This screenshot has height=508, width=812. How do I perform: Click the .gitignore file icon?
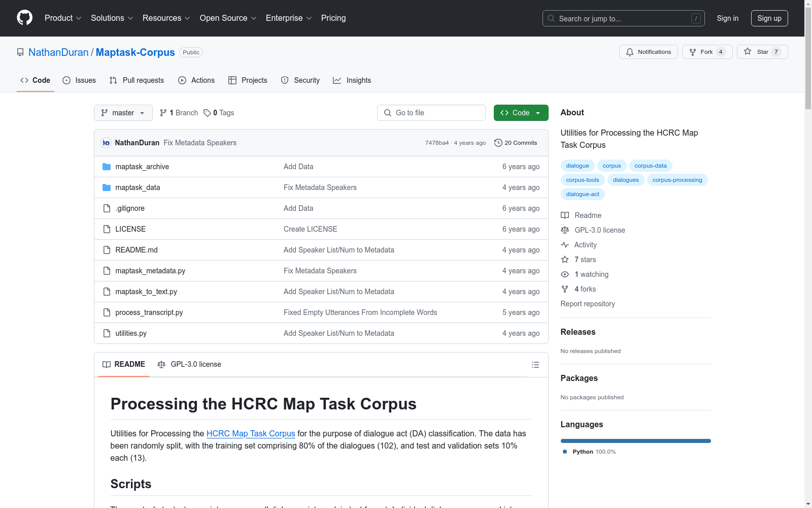click(107, 208)
